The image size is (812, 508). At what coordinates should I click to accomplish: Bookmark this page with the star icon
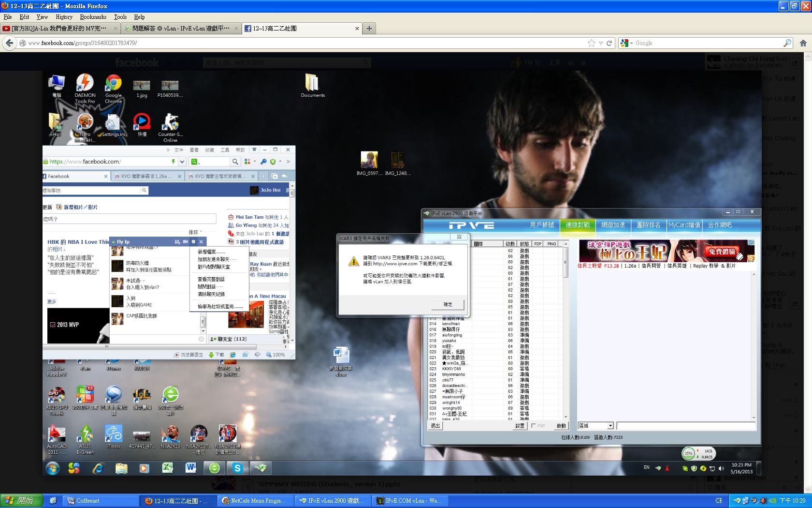point(591,43)
